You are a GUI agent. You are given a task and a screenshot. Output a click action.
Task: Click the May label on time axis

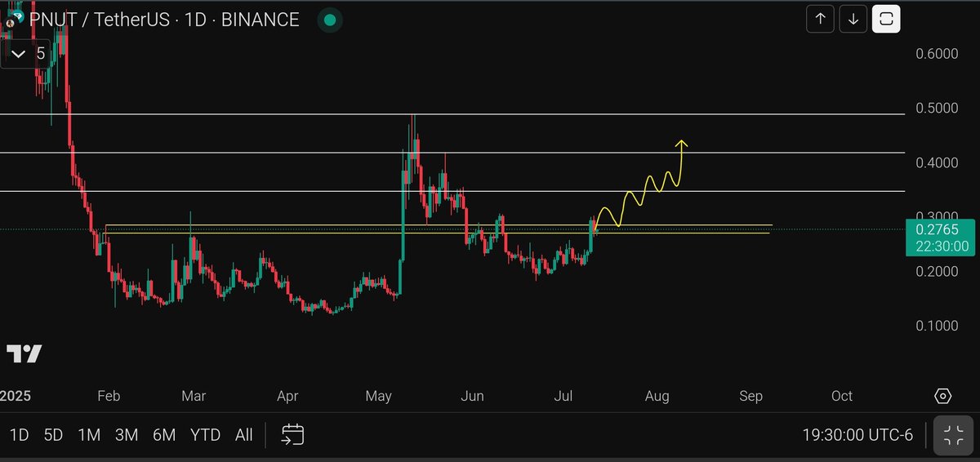[x=378, y=396]
